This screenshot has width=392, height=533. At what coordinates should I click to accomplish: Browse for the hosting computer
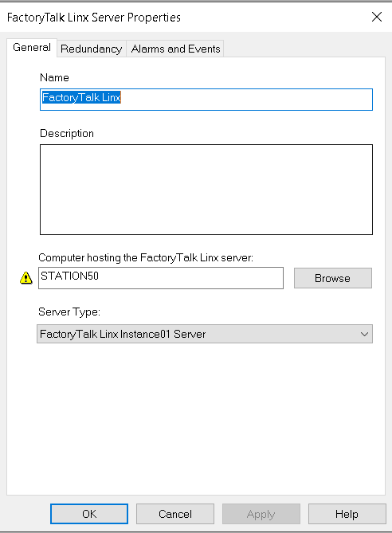(333, 278)
